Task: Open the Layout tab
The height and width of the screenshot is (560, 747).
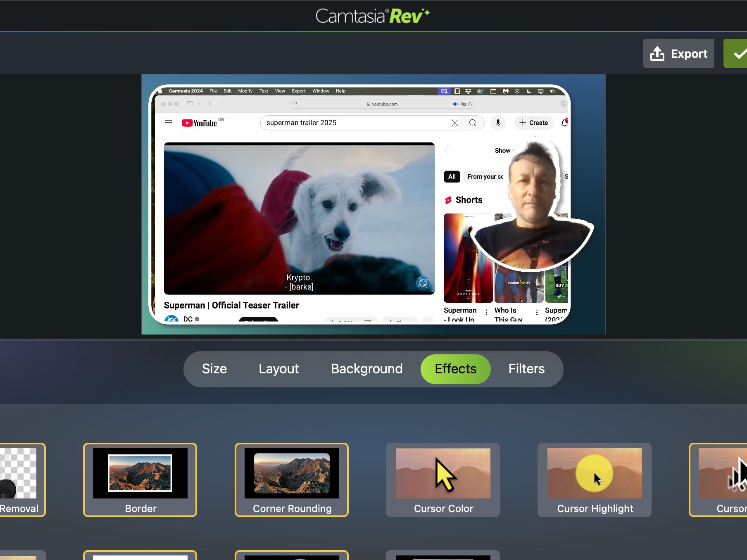Action: [x=279, y=369]
